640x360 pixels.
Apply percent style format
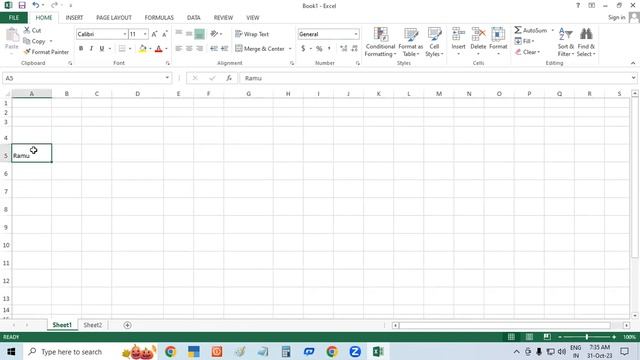click(319, 49)
